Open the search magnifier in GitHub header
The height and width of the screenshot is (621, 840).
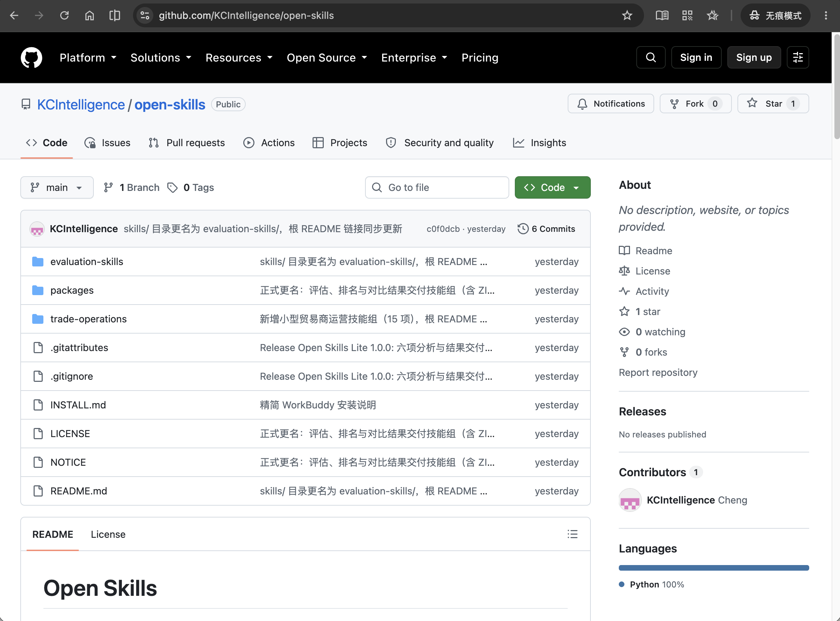[650, 57]
